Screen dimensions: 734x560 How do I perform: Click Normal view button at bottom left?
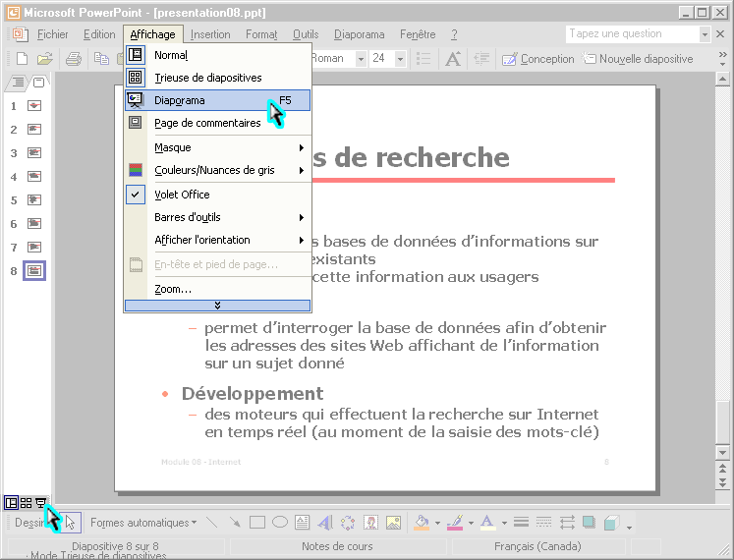click(x=11, y=503)
